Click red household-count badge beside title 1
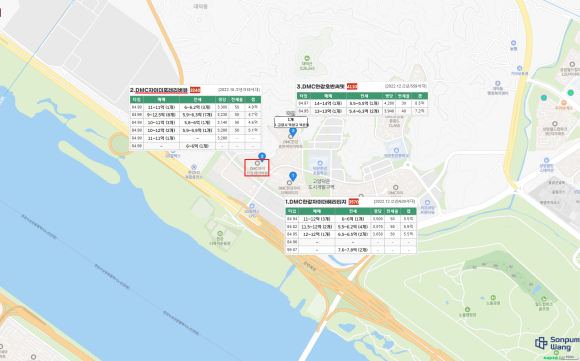Screen dimensions: 580x361 pos(354,202)
